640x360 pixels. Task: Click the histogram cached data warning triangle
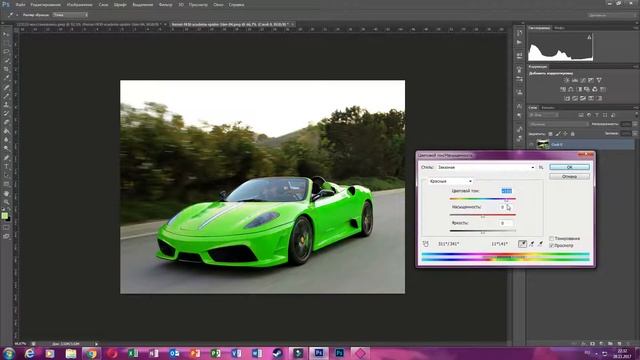click(x=589, y=37)
